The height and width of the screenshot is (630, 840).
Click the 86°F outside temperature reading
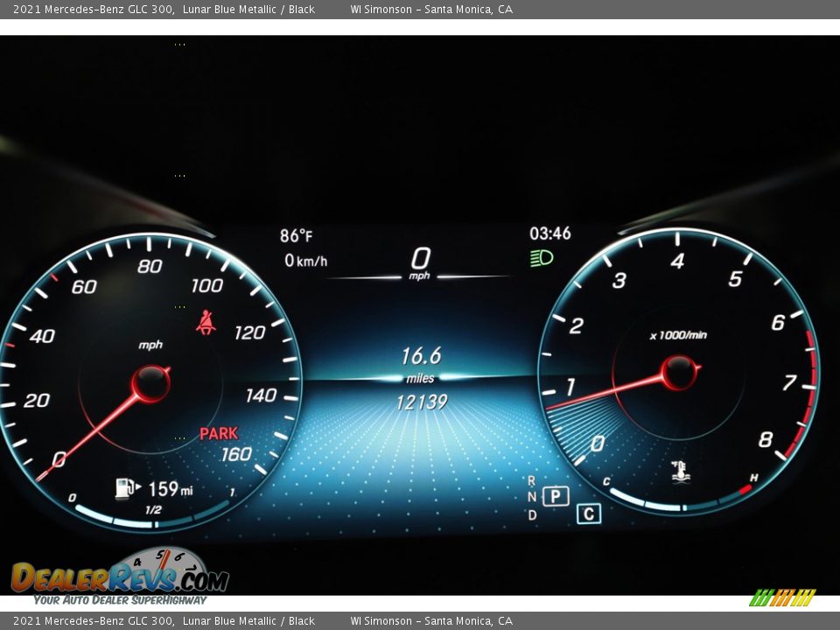[297, 235]
